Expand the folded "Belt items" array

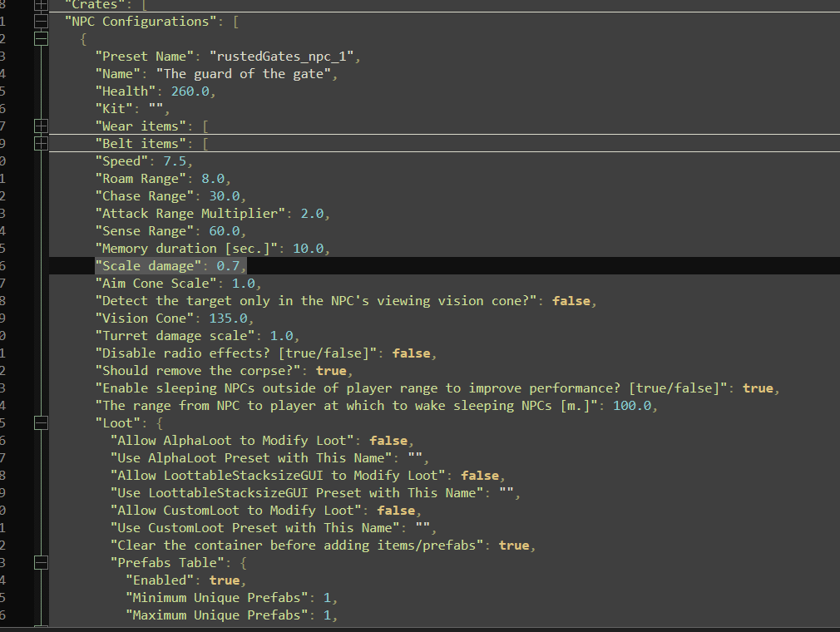tap(40, 144)
